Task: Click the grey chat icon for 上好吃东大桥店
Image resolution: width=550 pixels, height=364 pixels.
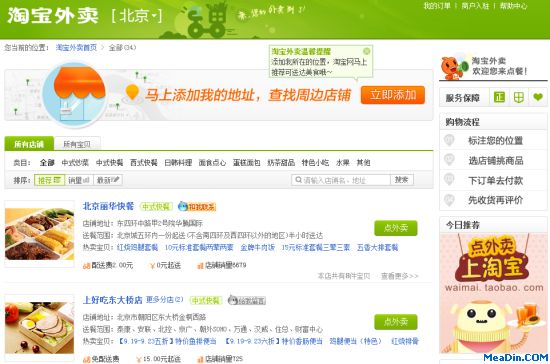Action: click(x=247, y=301)
